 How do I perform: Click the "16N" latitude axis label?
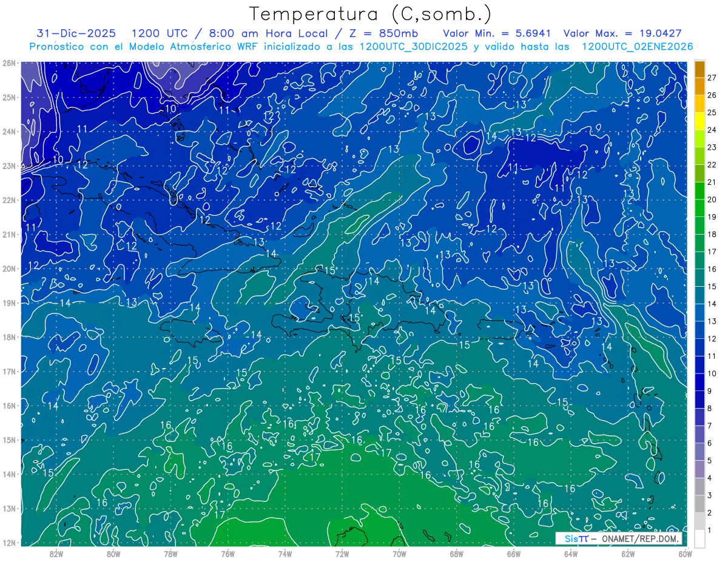click(9, 406)
